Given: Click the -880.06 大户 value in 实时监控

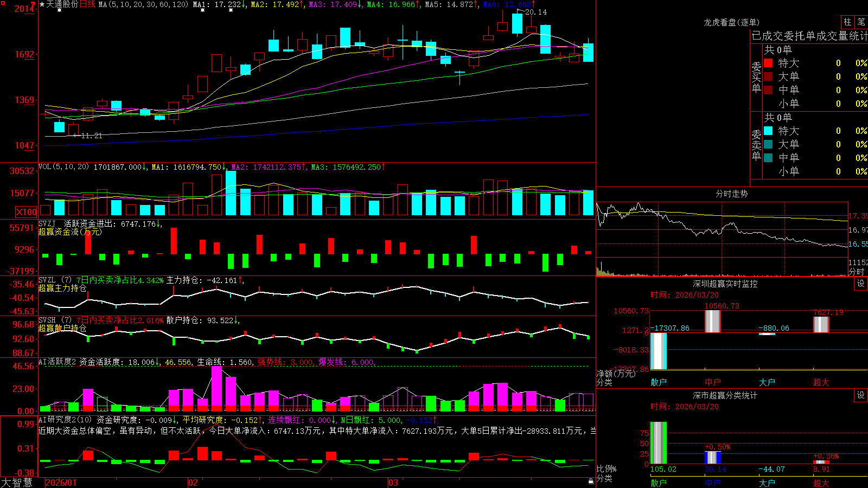Looking at the screenshot, I should (774, 328).
